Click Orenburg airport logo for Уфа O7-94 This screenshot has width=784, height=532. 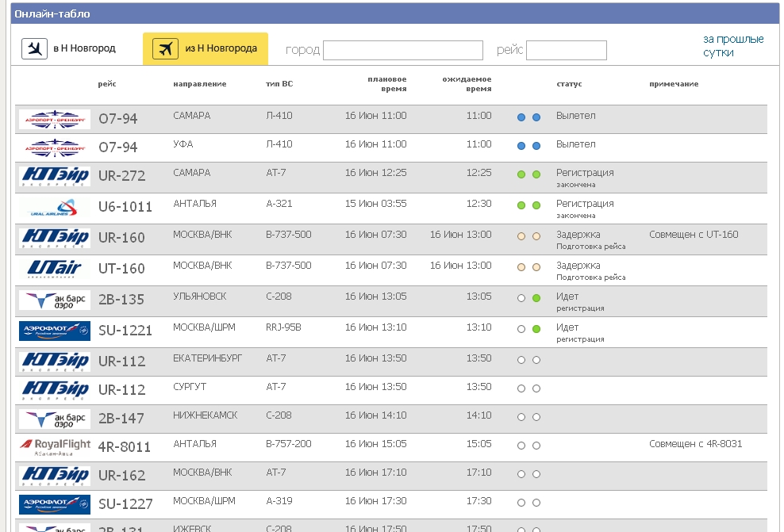click(x=55, y=147)
